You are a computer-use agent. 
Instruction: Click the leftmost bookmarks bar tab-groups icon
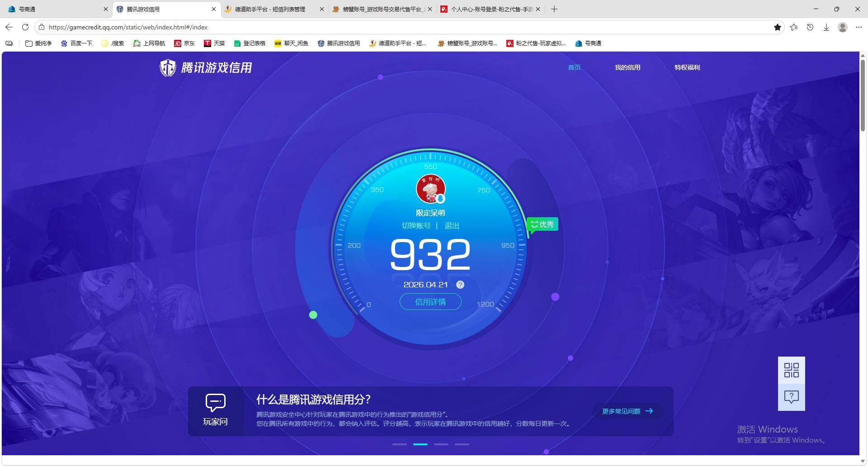[x=9, y=43]
